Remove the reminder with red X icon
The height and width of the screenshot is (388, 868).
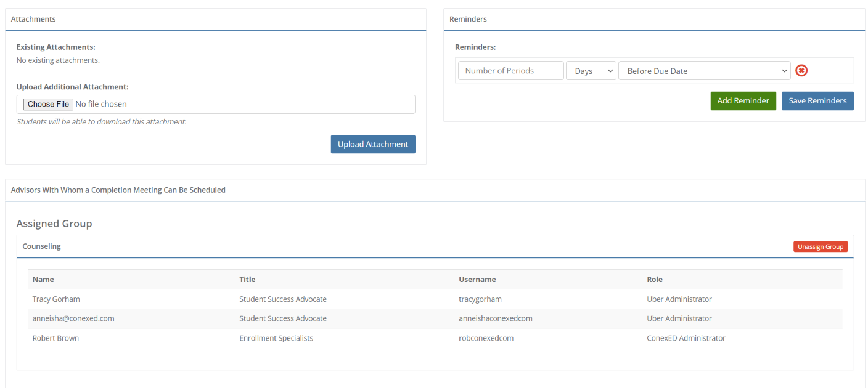801,71
